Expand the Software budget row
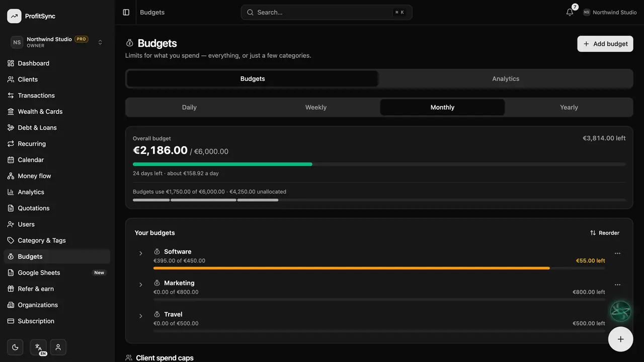The width and height of the screenshot is (644, 362). click(x=141, y=253)
